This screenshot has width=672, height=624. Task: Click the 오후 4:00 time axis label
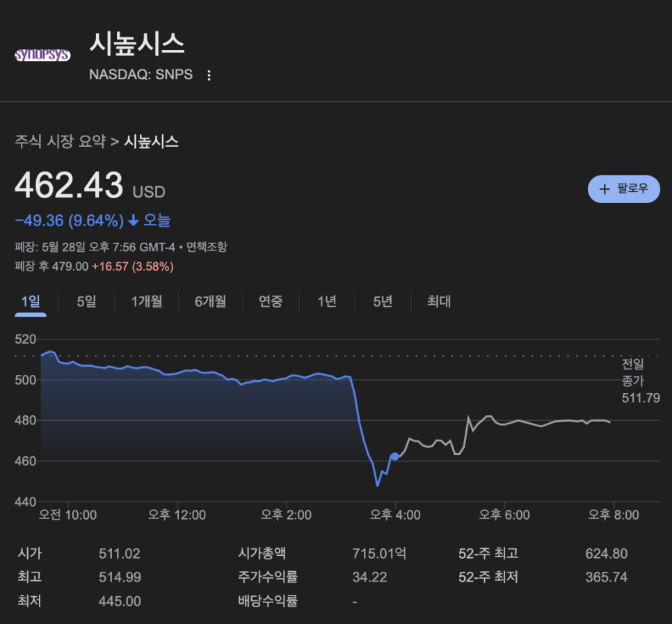pos(395,515)
